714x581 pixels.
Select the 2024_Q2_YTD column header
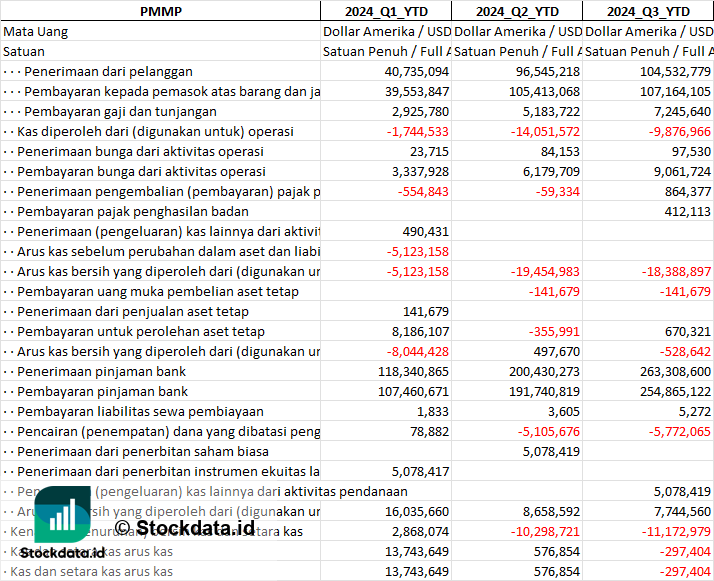517,11
